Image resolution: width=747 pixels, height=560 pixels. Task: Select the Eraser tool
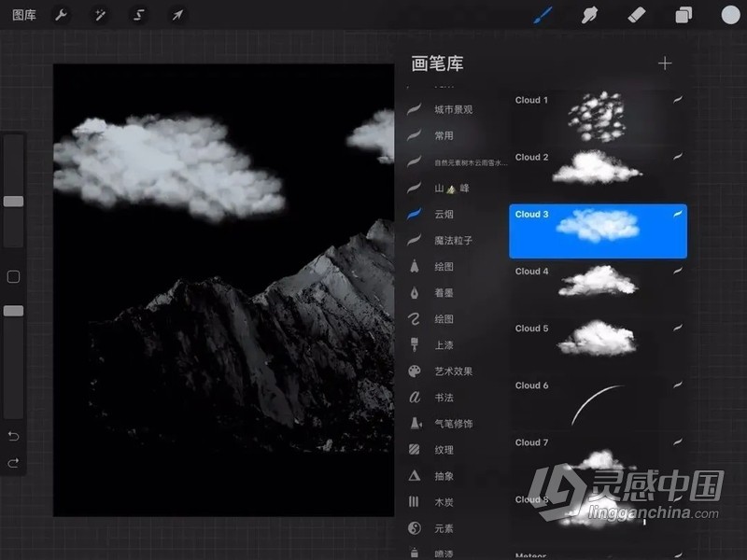coord(639,15)
